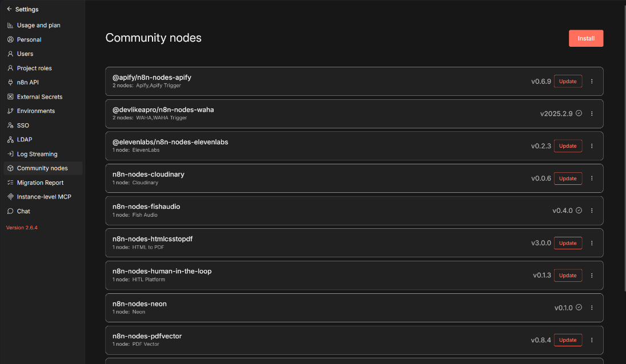Click the Log Streaming arrow icon
626x364 pixels.
click(10, 154)
